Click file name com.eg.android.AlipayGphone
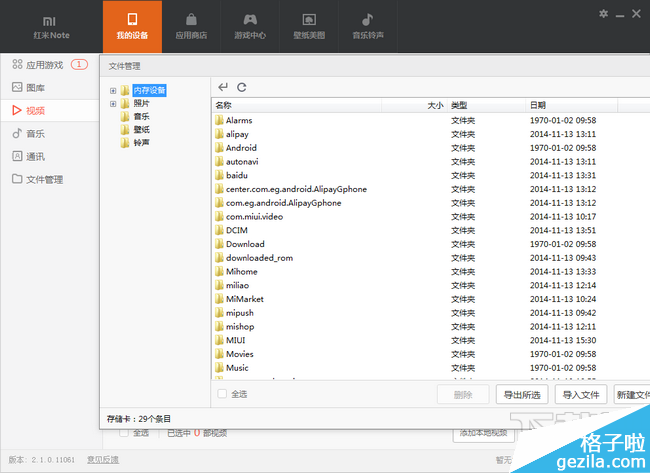This screenshot has width=650, height=473. [x=284, y=203]
